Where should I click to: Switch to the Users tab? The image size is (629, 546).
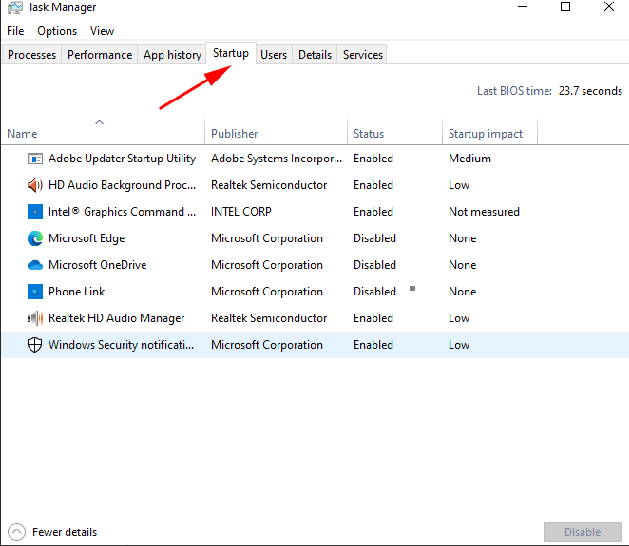coord(274,55)
